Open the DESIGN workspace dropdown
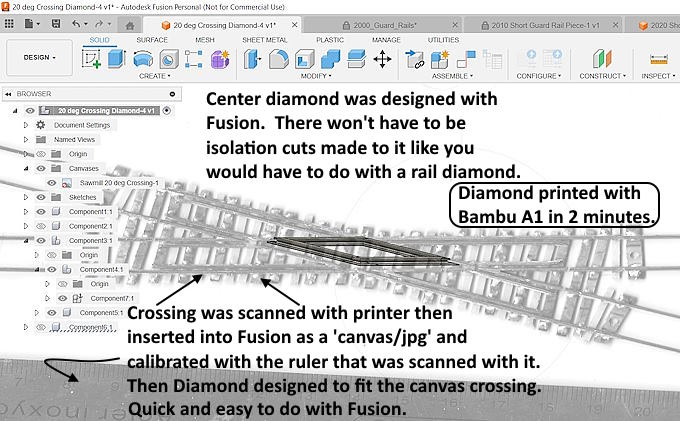Screen dimensions: 680x421 40,58
